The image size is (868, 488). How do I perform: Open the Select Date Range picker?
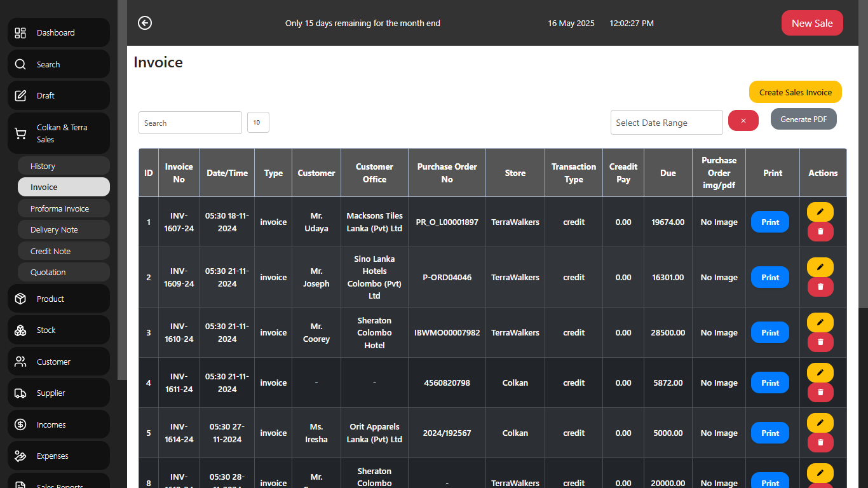coord(667,123)
